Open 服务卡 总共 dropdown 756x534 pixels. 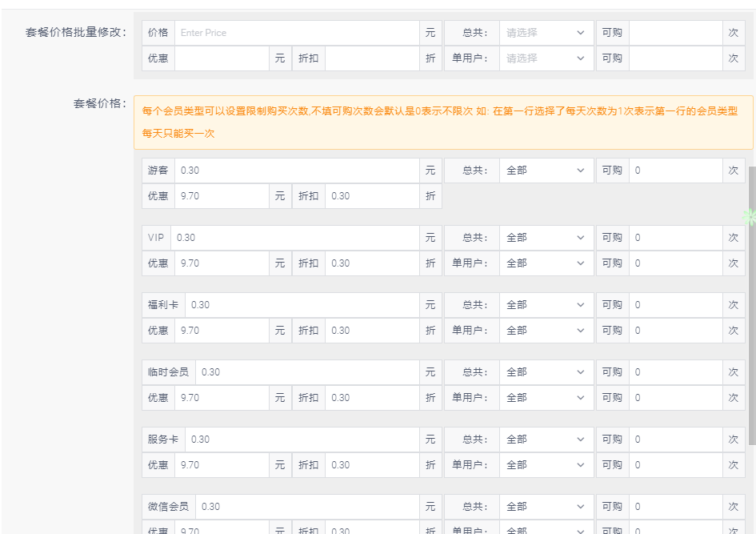(x=546, y=440)
